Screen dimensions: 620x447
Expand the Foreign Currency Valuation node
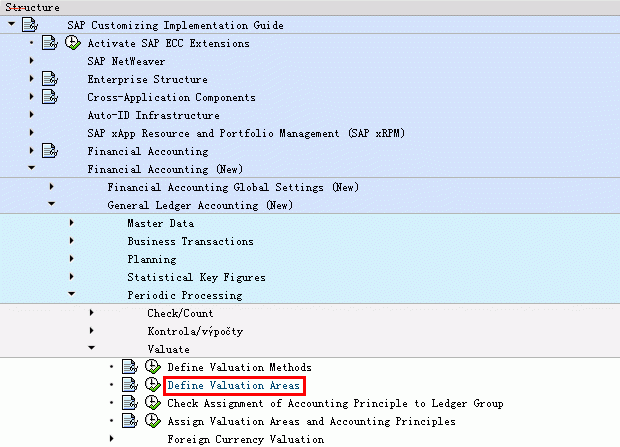[112, 438]
